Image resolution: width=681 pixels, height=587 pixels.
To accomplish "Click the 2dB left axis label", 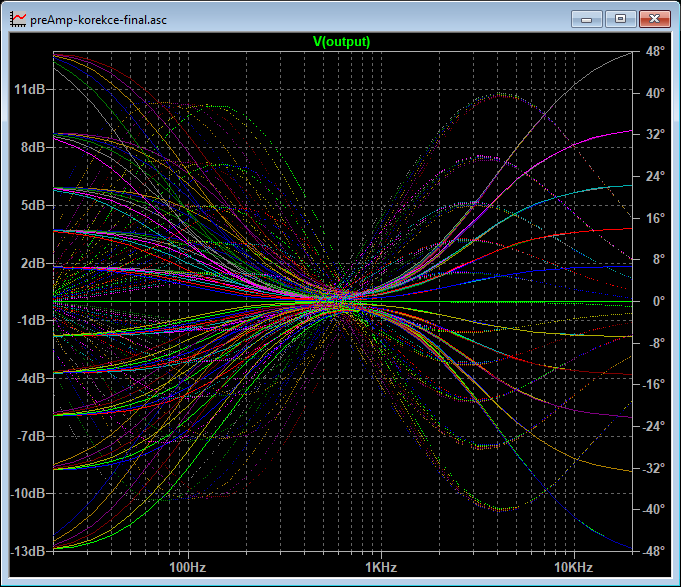I will tap(33, 263).
